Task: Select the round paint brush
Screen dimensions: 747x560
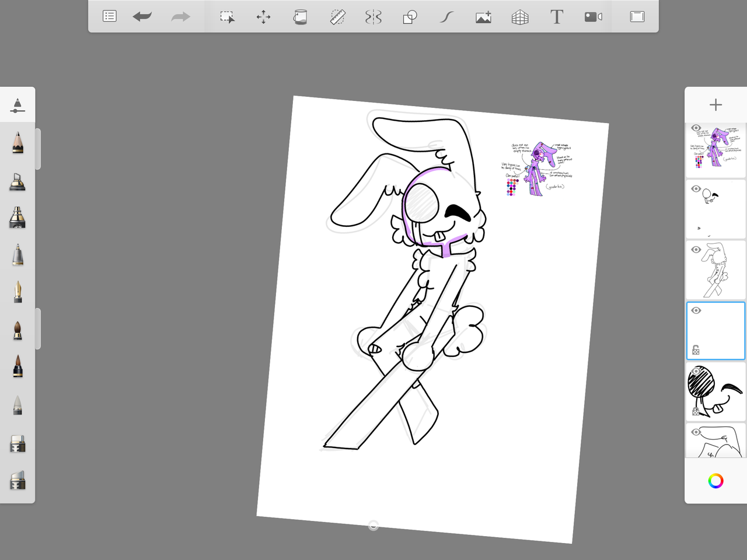Action: click(18, 330)
